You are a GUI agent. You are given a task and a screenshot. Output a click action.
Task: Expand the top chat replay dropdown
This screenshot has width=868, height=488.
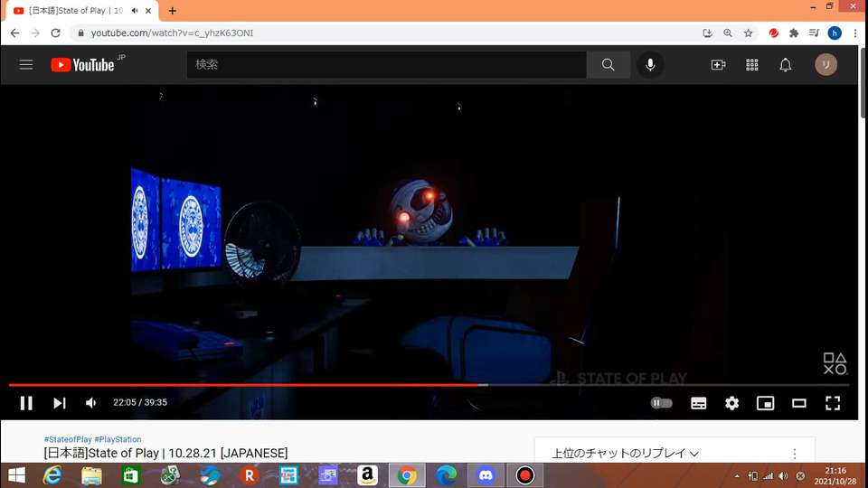[x=625, y=453]
